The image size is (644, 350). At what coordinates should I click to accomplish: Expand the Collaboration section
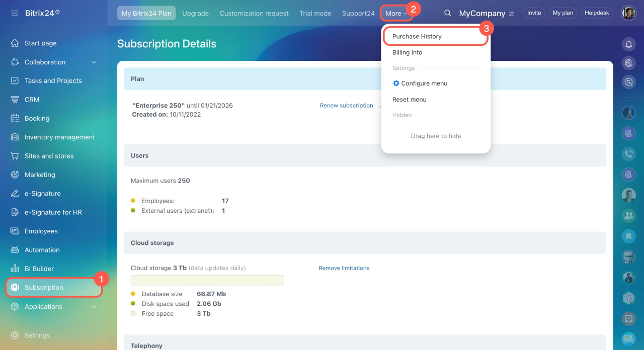(x=94, y=62)
